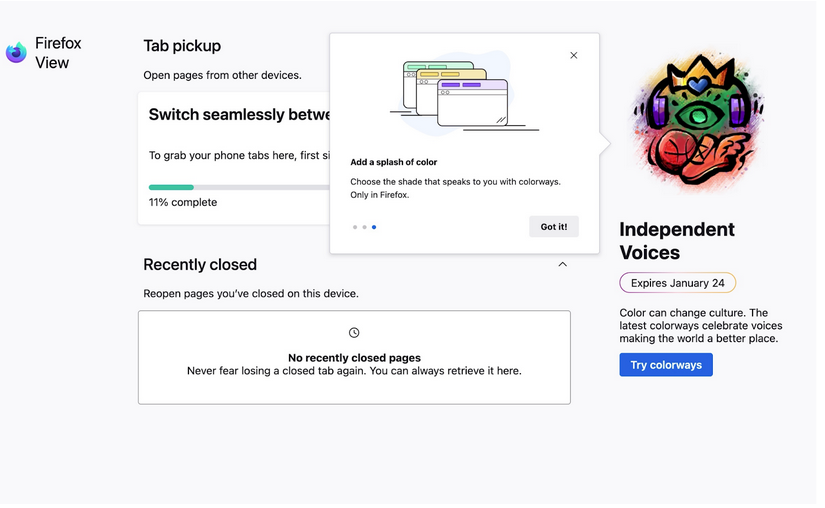Image resolution: width=825 pixels, height=508 pixels.
Task: Click the Recently closed heading
Action: (x=200, y=265)
